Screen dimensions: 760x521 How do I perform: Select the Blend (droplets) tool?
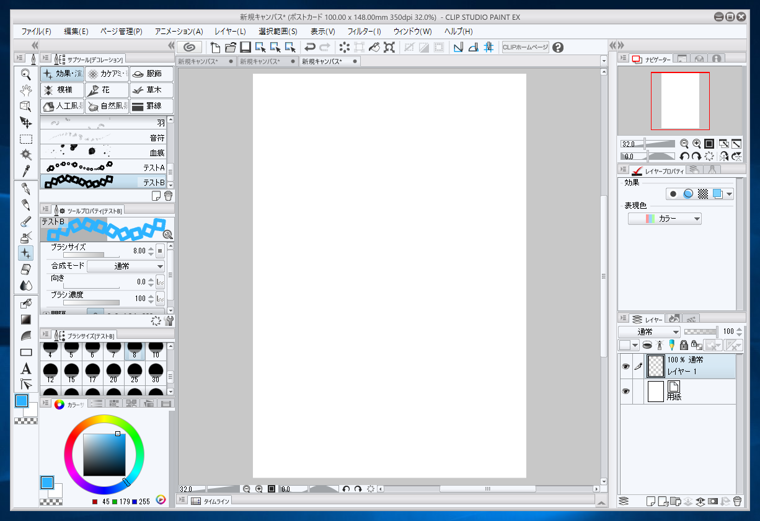(x=26, y=285)
